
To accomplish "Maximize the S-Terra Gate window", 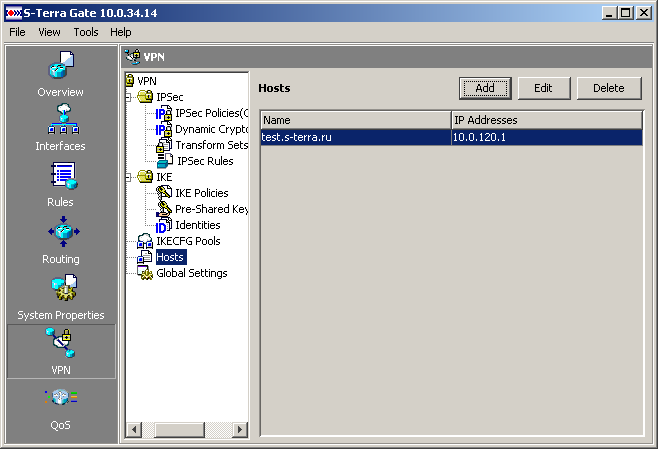I will pos(625,13).
